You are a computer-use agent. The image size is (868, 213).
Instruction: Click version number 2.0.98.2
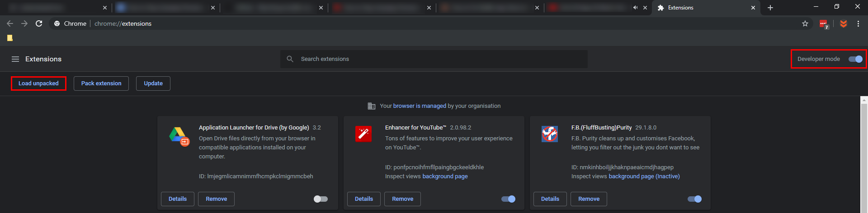tap(460, 128)
